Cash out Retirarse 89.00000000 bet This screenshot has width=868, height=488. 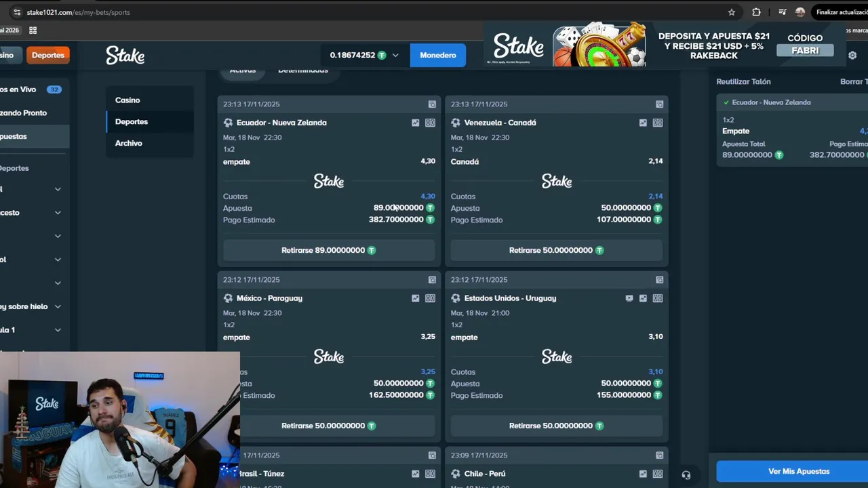tap(329, 250)
